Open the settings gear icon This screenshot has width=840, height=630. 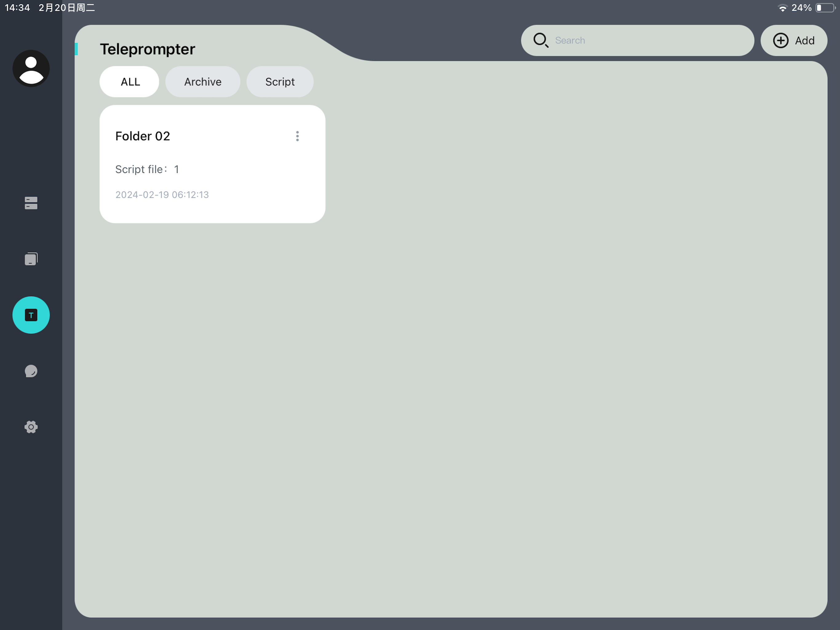pos(31,427)
